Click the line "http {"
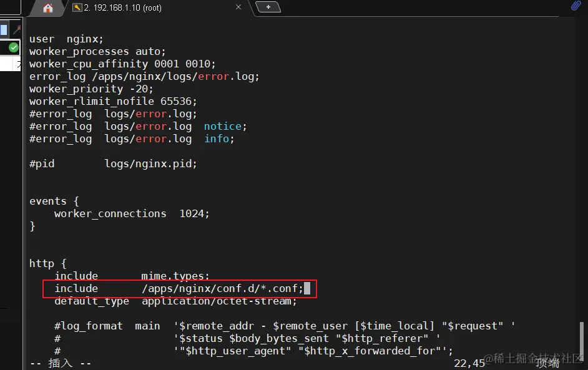The height and width of the screenshot is (370, 588). coord(48,263)
